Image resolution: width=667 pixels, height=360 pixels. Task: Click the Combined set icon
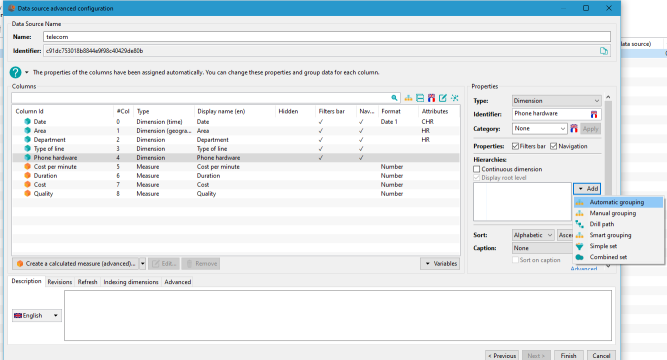579,257
